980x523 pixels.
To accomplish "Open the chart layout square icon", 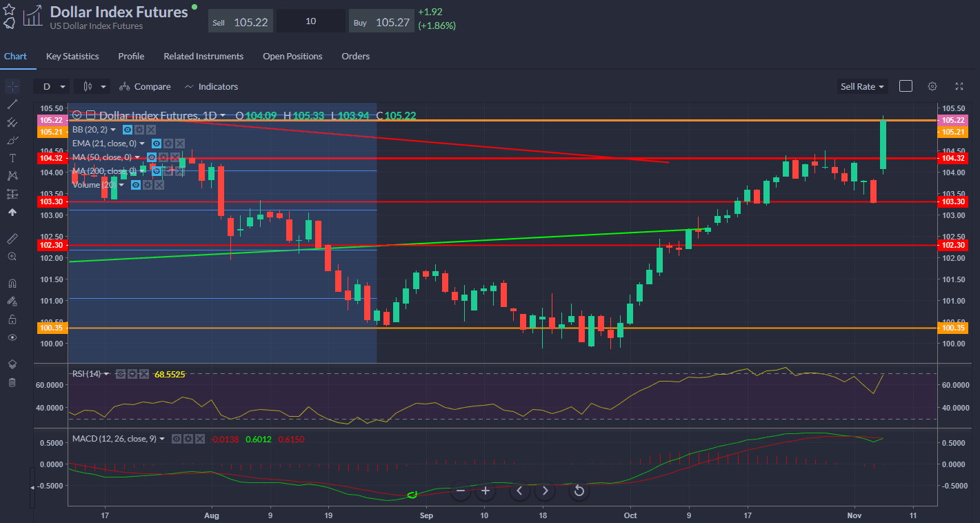I will coord(906,86).
